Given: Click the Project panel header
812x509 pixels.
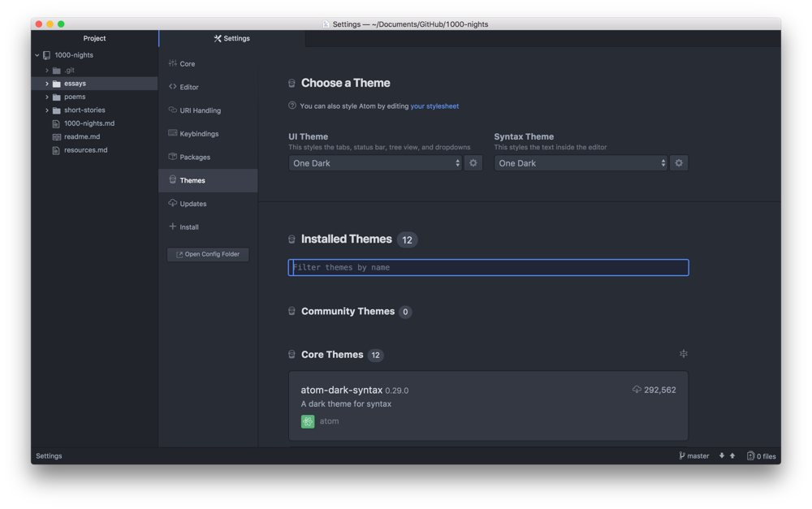Looking at the screenshot, I should (94, 38).
